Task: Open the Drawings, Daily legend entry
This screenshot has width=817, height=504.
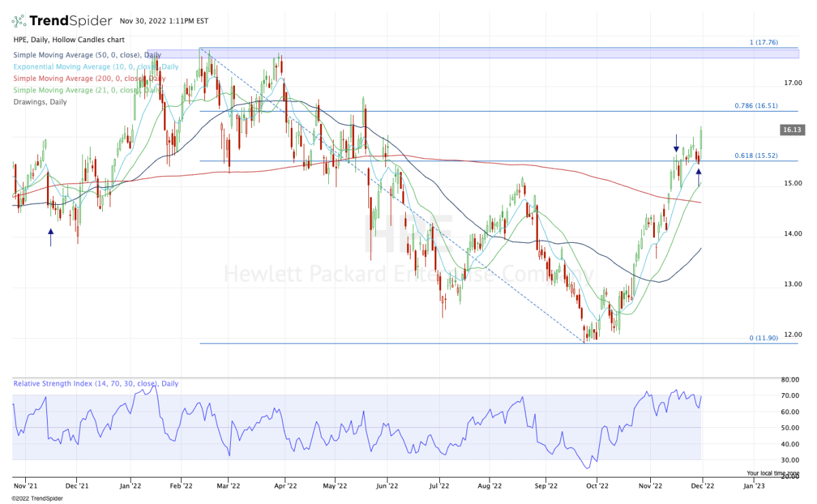Action: click(x=39, y=101)
